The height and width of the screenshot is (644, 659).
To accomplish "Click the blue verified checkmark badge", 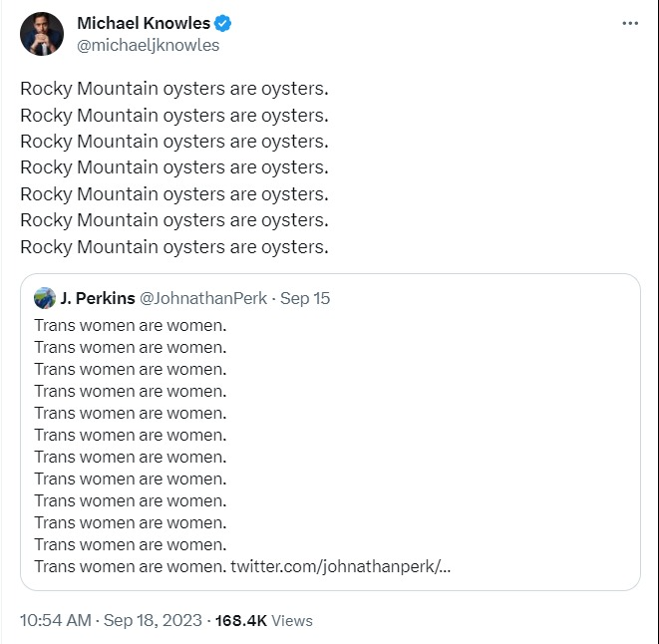I will 226,23.
